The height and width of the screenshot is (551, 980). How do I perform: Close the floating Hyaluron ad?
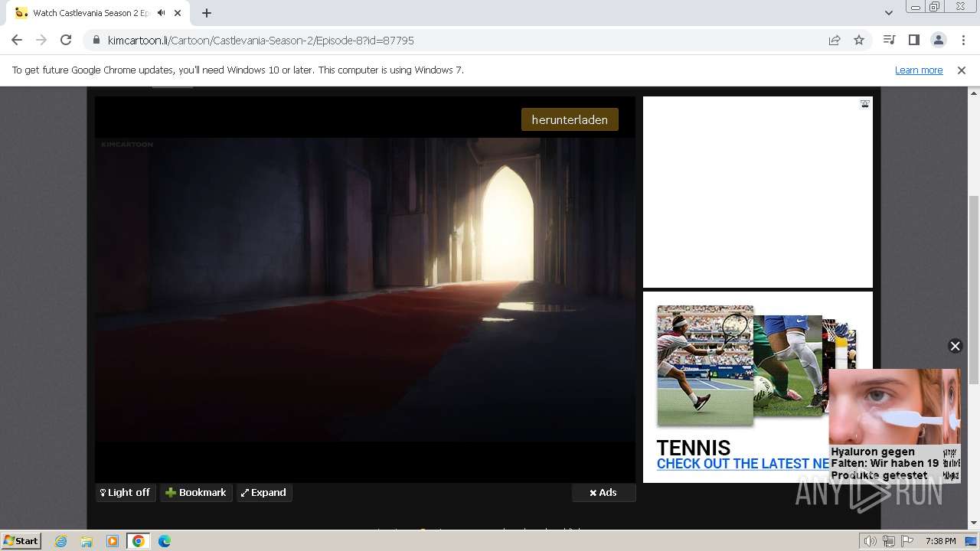tap(955, 346)
